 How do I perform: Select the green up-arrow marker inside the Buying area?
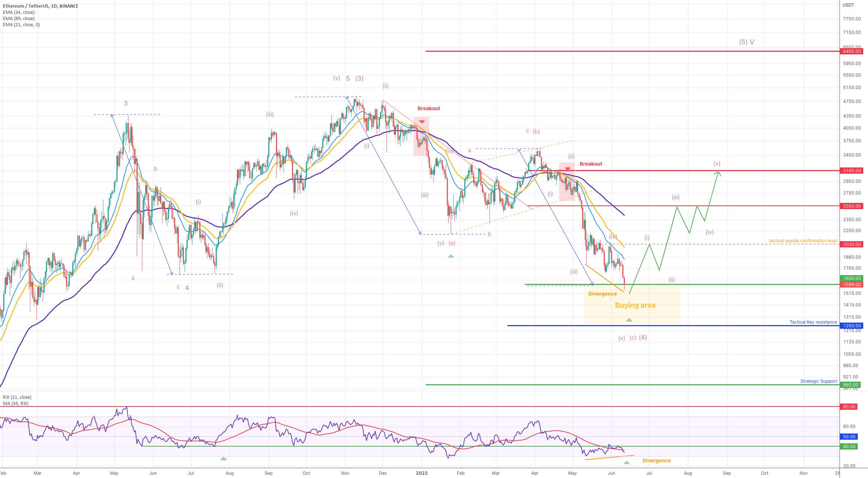629,320
